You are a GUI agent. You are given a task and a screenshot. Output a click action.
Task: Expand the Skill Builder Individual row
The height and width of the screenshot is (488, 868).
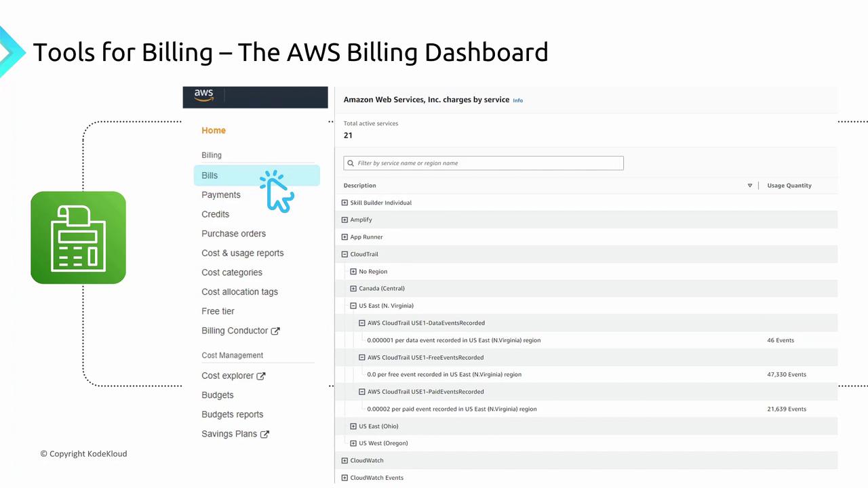tap(344, 203)
